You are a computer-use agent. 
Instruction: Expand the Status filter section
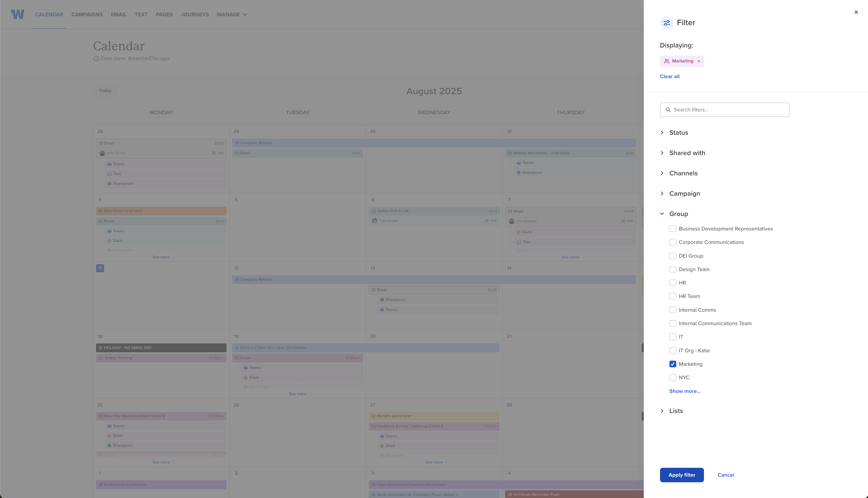[674, 133]
